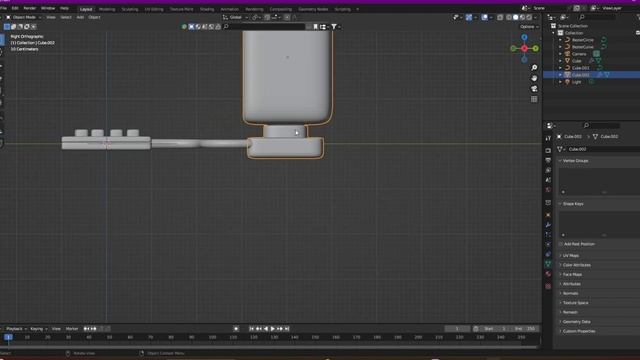Toggle X-ray display button
640x360 pixels.
[500, 17]
